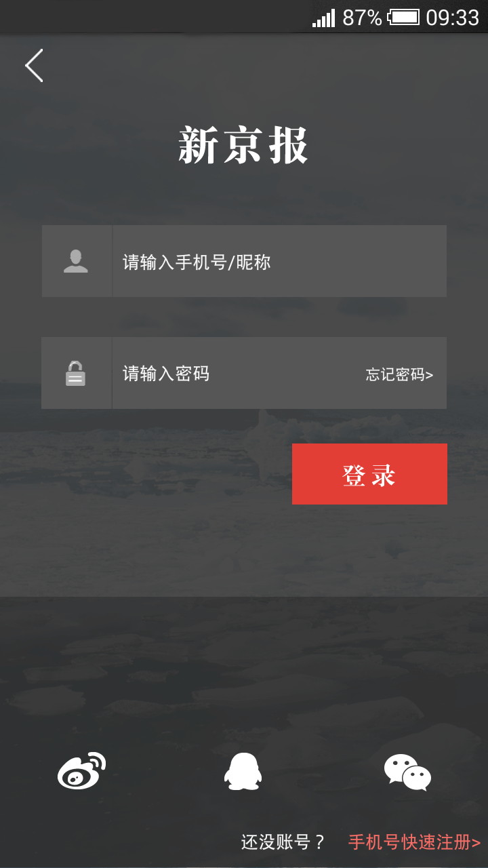Screen dimensions: 488x868
Task: Sign in with the QQ penguin icon
Action: point(243,771)
